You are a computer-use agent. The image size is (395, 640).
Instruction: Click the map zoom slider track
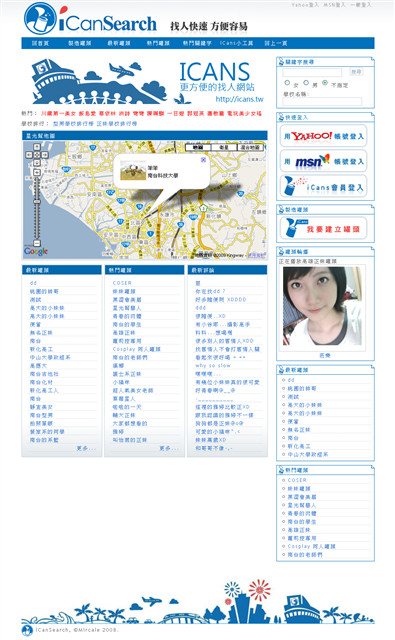pyautogui.click(x=37, y=208)
